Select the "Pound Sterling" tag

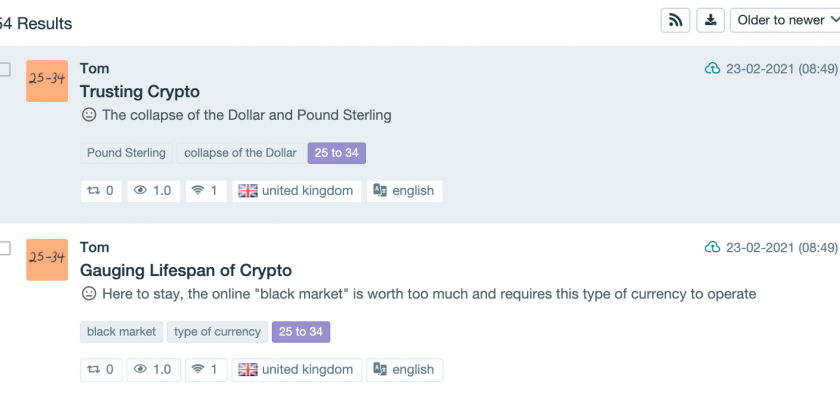coord(126,153)
